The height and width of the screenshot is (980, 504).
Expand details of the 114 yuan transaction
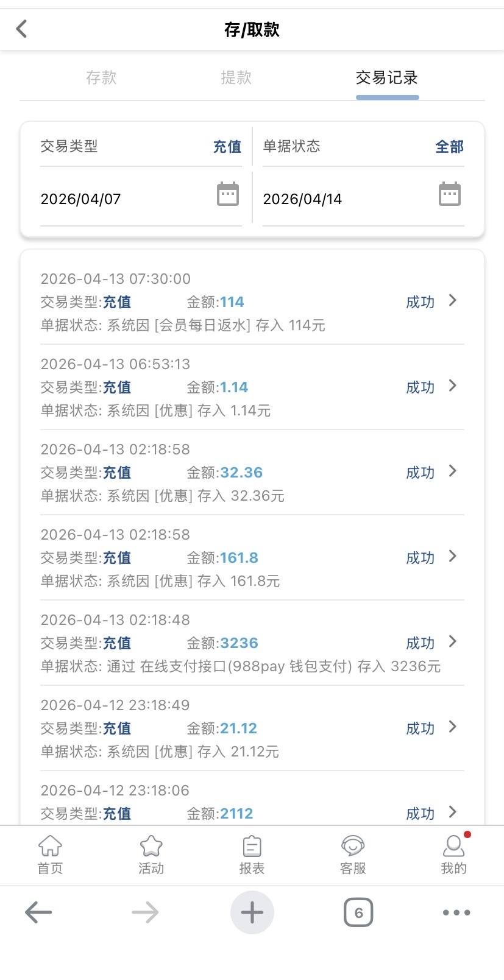(452, 301)
